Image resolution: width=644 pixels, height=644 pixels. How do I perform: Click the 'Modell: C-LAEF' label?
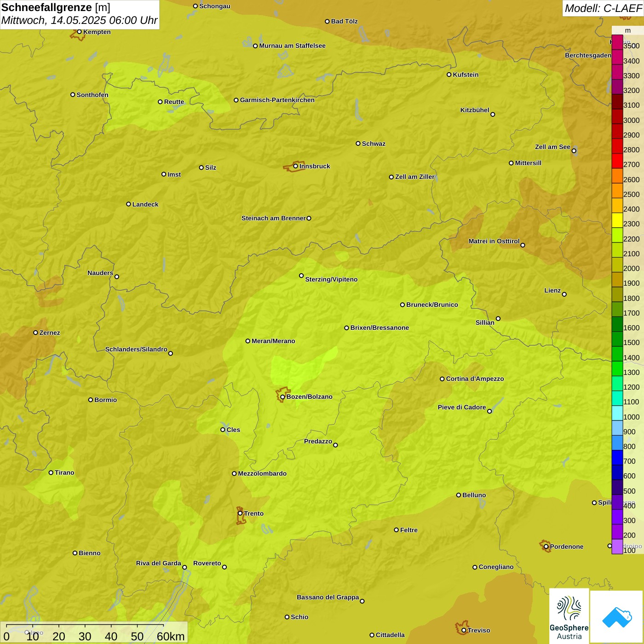[x=603, y=8]
